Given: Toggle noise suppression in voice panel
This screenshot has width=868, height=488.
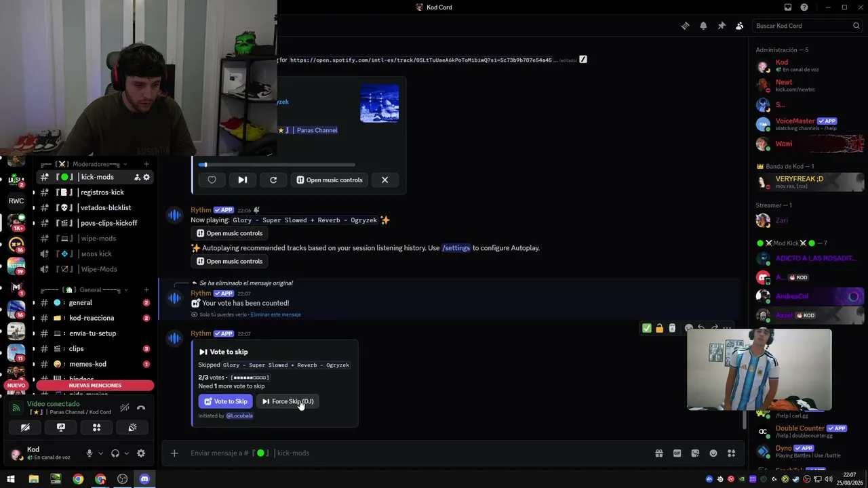Looking at the screenshot, I should 125,408.
